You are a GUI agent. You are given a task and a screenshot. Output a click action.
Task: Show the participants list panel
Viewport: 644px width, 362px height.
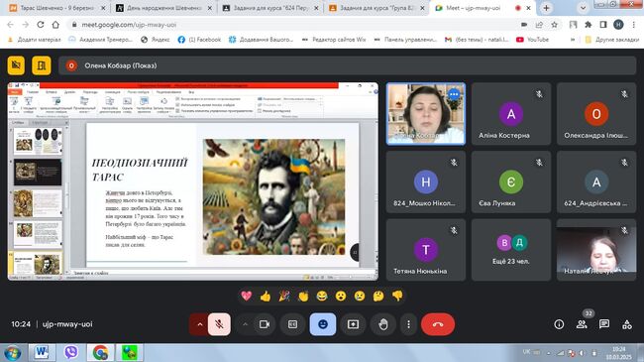pos(582,324)
